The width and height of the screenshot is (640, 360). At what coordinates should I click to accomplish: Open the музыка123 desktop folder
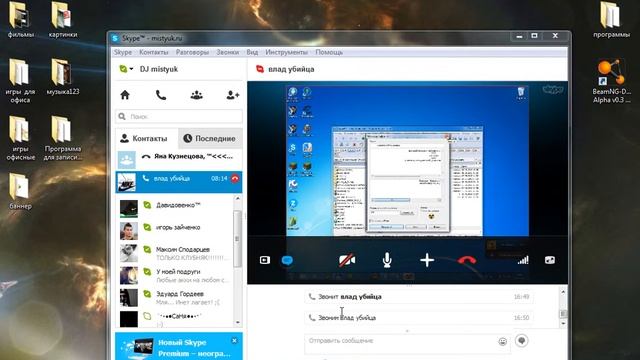coord(62,77)
